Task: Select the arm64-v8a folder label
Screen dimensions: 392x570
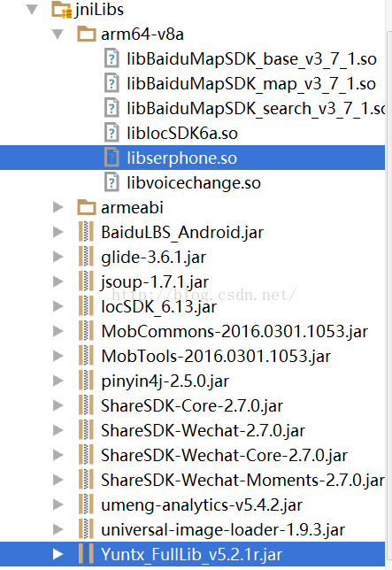Action: pyautogui.click(x=142, y=35)
